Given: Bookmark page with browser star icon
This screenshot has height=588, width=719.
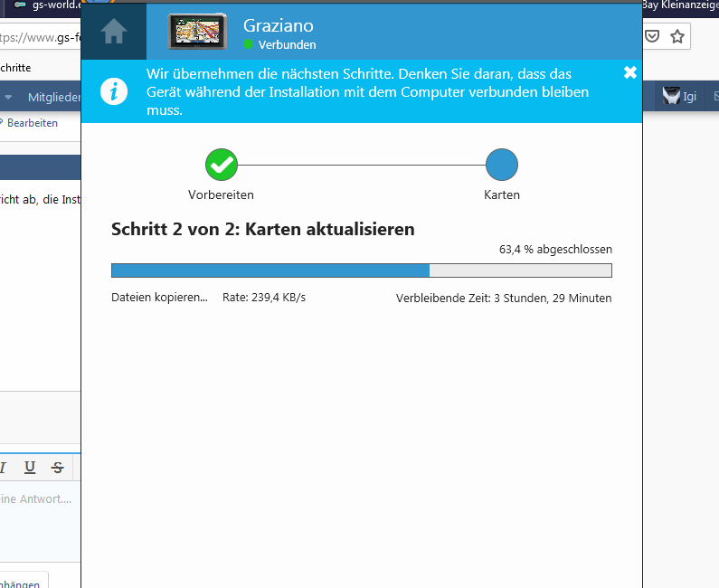Looking at the screenshot, I should (x=678, y=37).
